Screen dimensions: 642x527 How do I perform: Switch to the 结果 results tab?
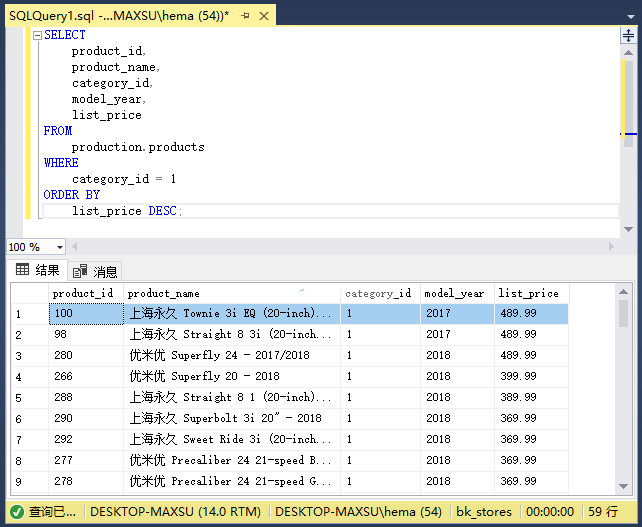(x=37, y=270)
